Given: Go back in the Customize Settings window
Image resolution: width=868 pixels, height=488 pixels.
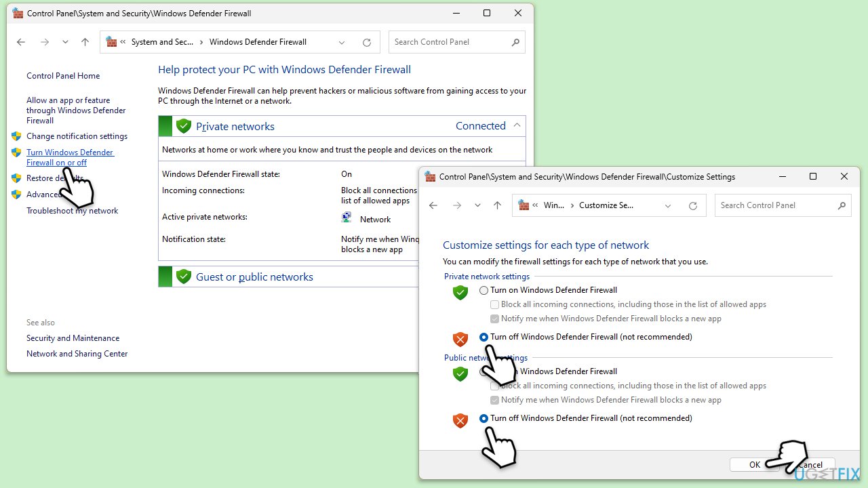Looking at the screenshot, I should pyautogui.click(x=433, y=205).
